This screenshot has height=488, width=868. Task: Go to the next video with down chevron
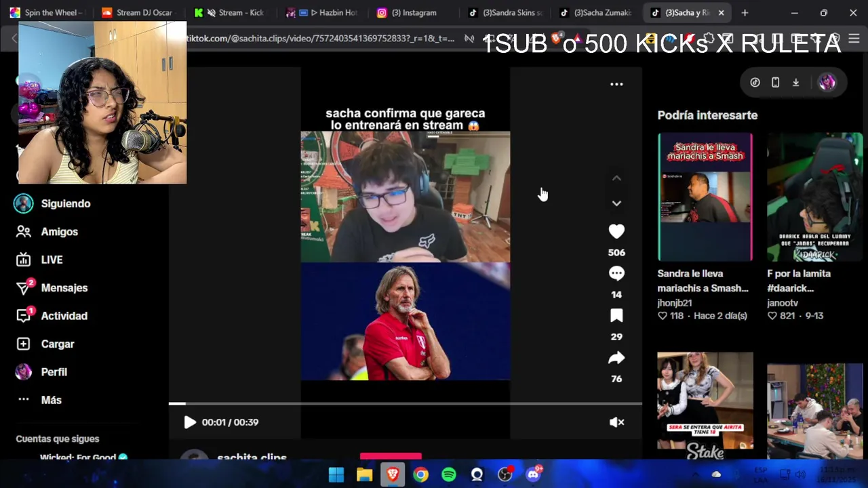(x=616, y=203)
